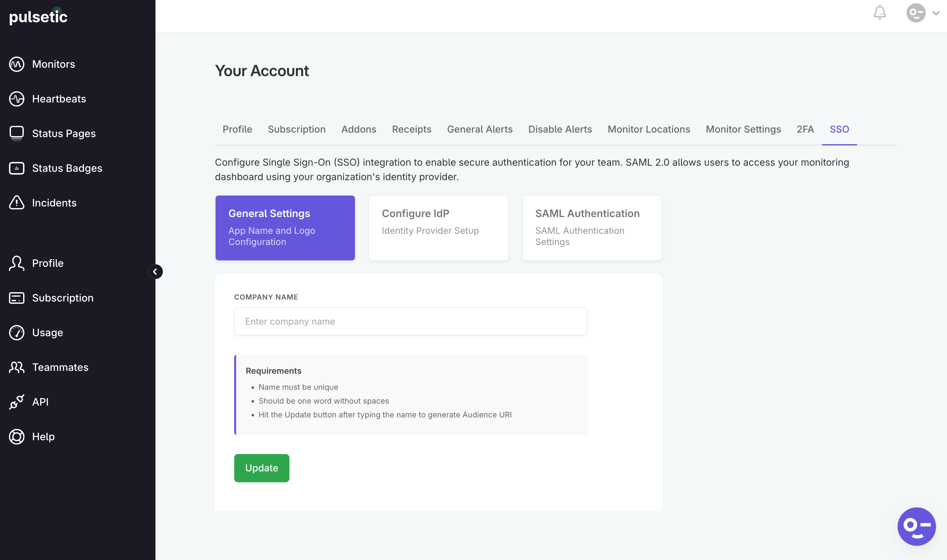Select the Status Badges icon
The width and height of the screenshot is (947, 560).
click(x=17, y=168)
